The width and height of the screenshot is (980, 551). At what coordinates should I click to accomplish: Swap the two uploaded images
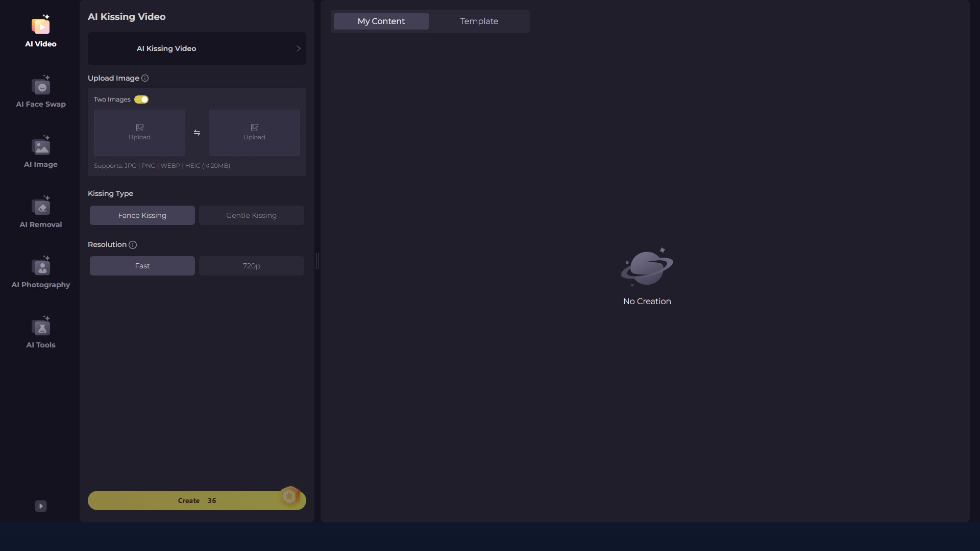pyautogui.click(x=197, y=133)
